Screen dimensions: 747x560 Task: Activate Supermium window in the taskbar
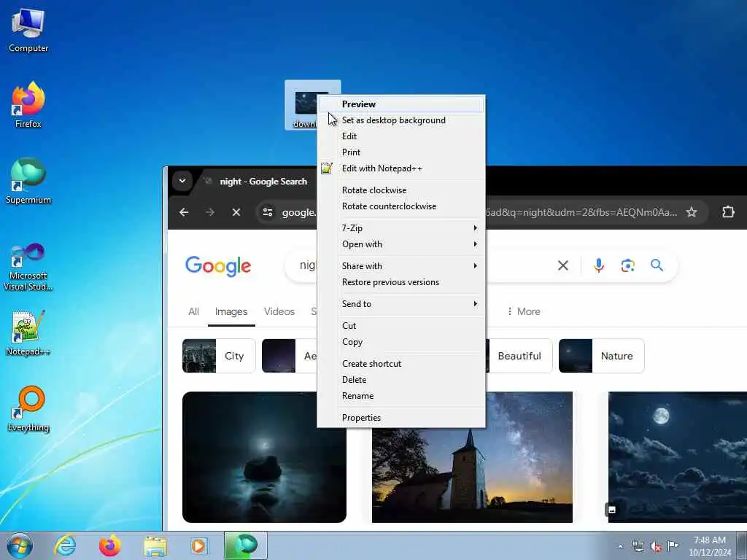click(x=245, y=545)
